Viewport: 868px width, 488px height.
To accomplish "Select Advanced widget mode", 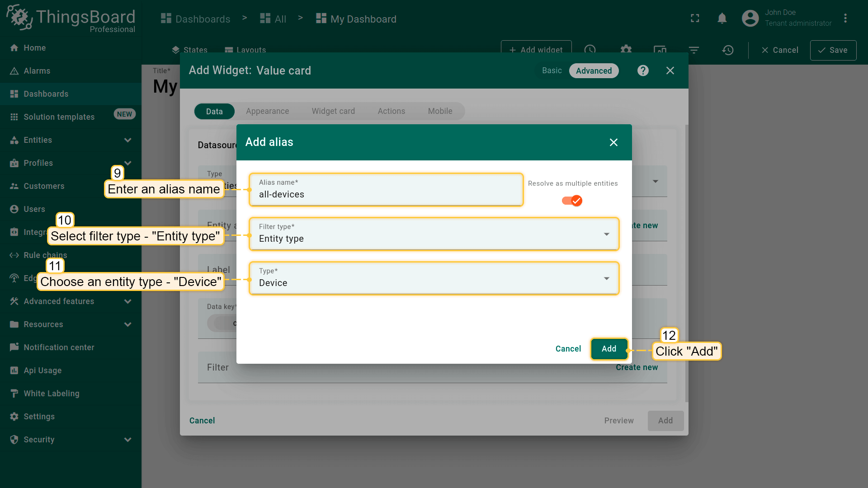I will click(593, 71).
